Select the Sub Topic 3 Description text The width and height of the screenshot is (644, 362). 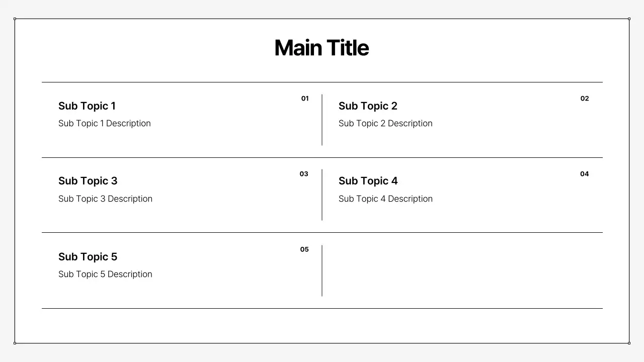(x=105, y=199)
